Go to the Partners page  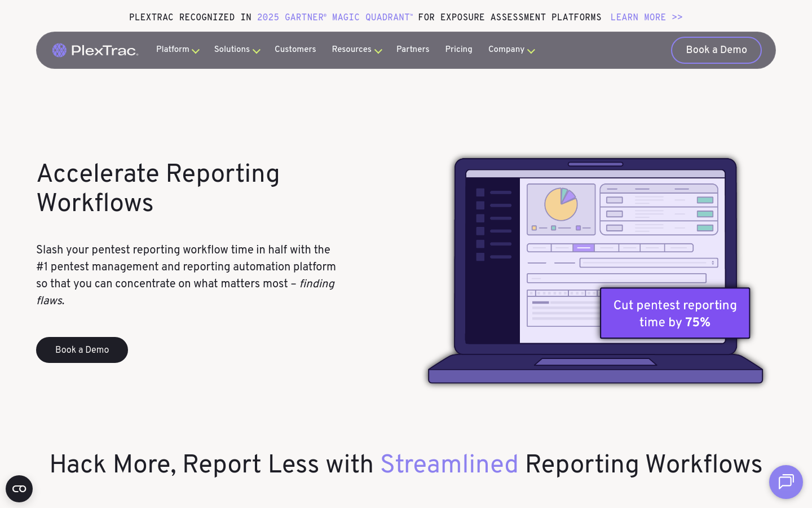point(413,50)
